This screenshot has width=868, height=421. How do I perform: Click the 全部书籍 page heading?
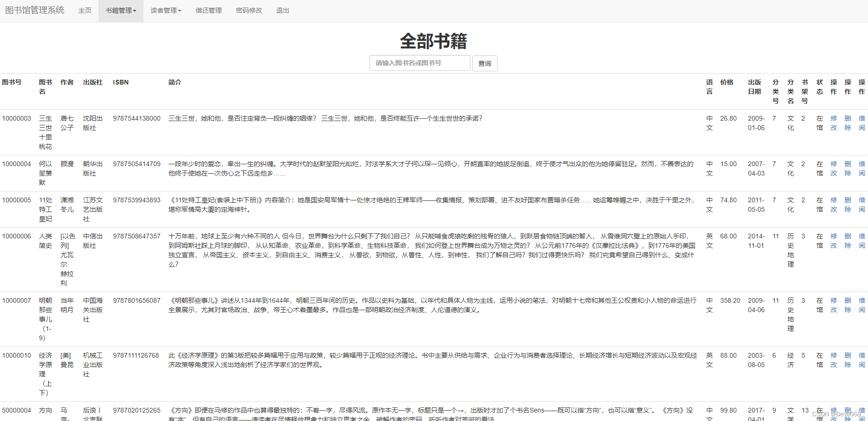433,41
